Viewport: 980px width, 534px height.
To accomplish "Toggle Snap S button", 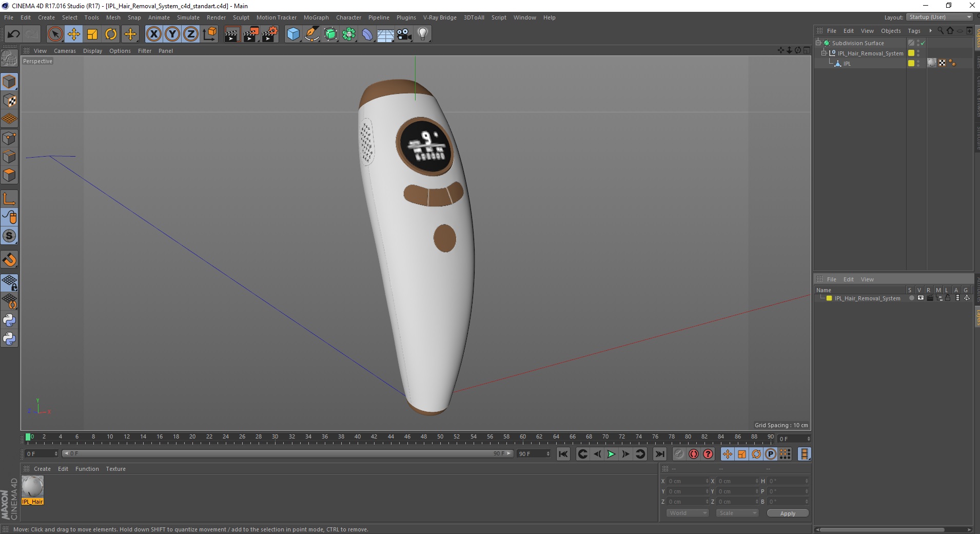I will tap(9, 236).
